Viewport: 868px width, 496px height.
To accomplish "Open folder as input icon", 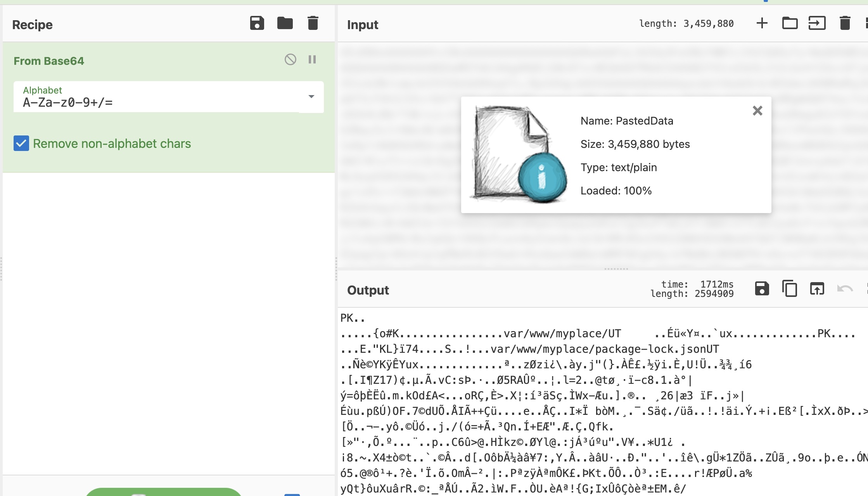I will tap(790, 23).
